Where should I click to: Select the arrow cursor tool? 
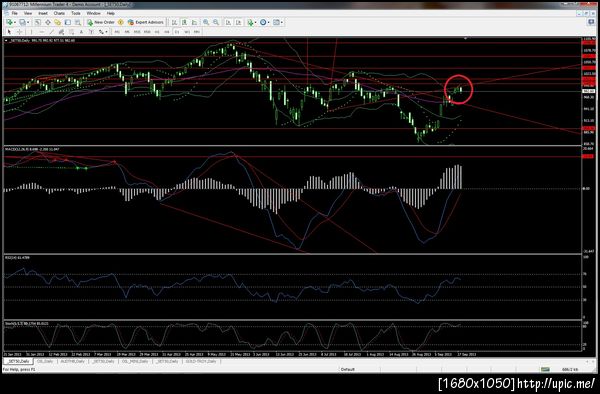point(9,32)
